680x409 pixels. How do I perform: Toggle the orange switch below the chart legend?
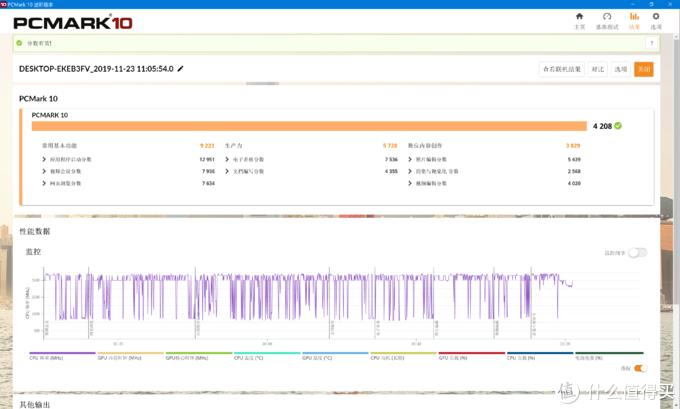pyautogui.click(x=639, y=368)
